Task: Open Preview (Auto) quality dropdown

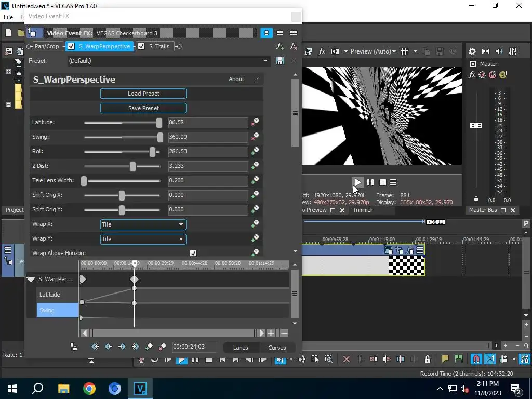Action: 373,51
